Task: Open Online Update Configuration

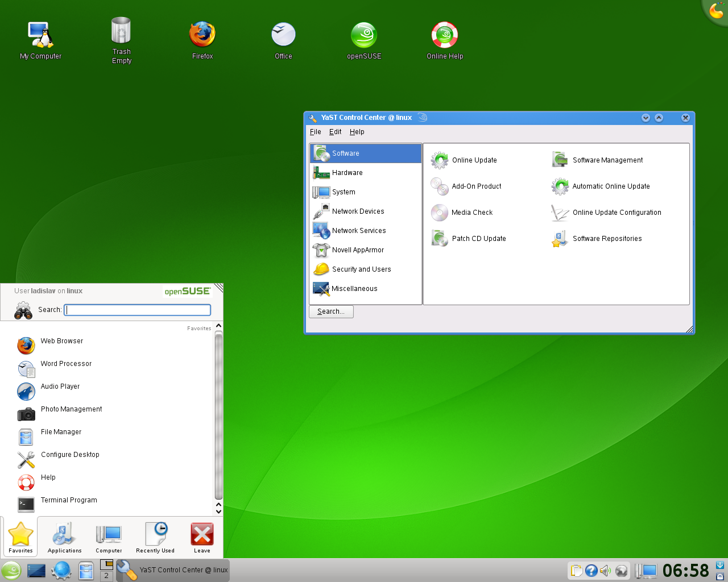Action: pos(606,213)
